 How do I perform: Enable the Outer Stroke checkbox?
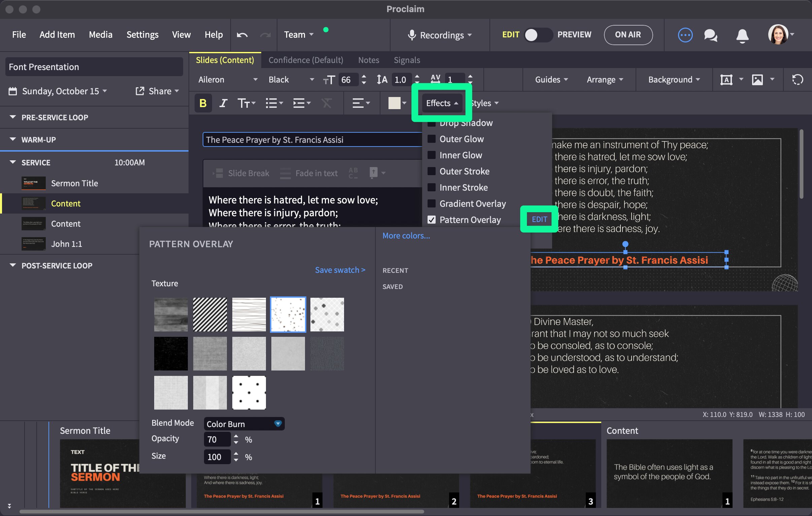pos(431,171)
